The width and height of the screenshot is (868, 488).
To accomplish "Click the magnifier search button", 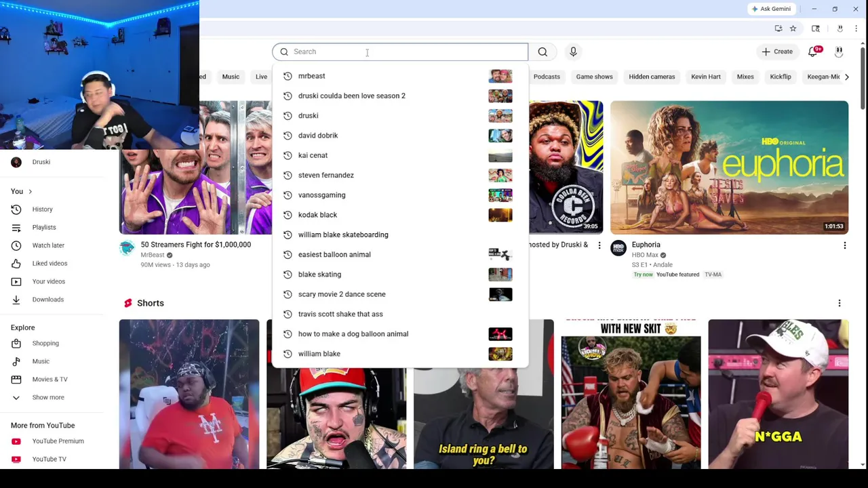I will point(542,52).
